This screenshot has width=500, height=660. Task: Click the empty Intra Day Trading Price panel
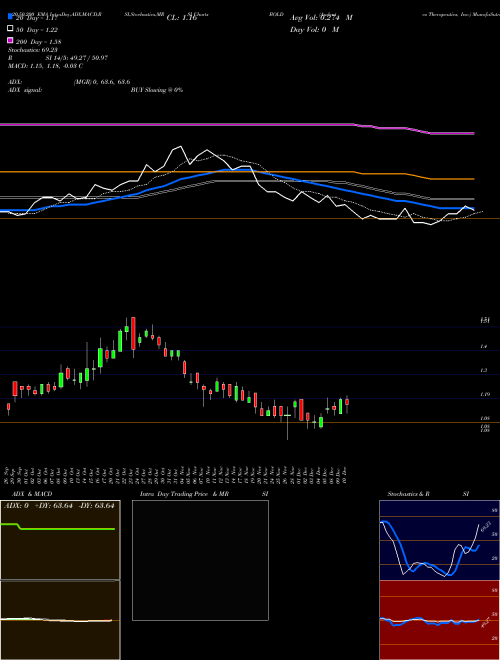coord(200,560)
